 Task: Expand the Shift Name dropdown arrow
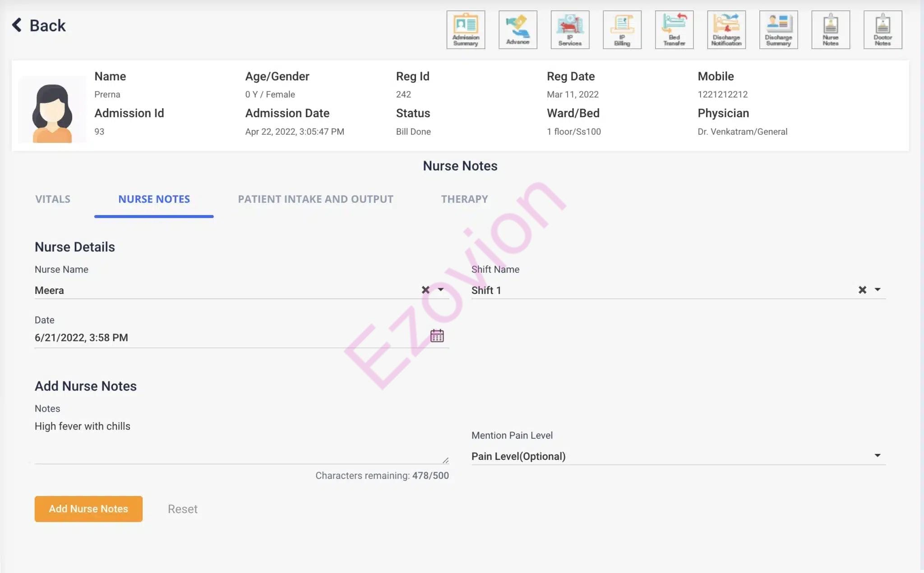[877, 289]
